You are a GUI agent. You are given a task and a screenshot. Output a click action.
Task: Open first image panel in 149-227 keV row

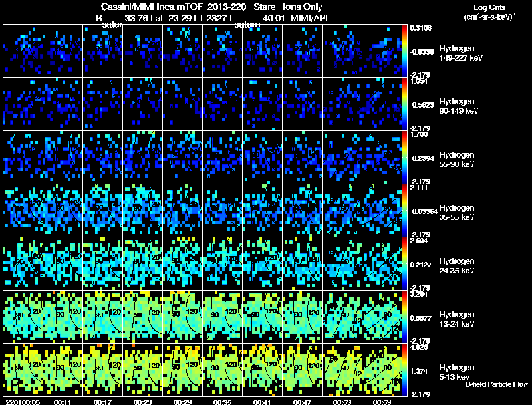coord(23,51)
